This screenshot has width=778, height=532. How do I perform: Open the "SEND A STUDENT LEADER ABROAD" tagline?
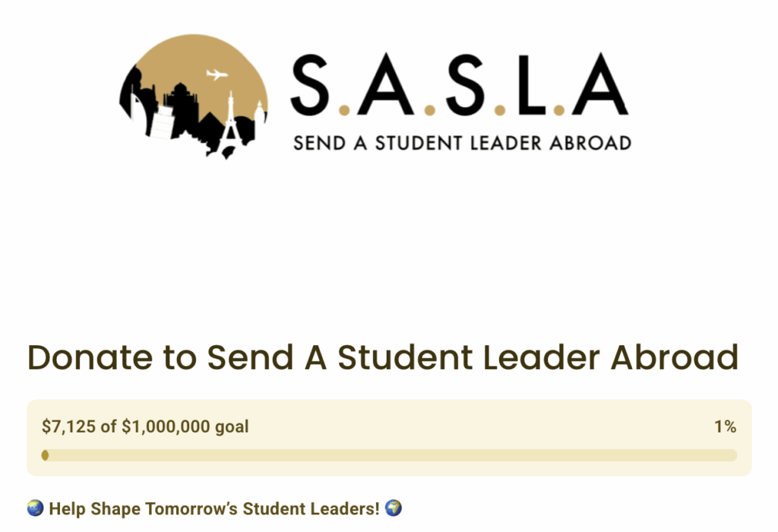pyautogui.click(x=462, y=143)
